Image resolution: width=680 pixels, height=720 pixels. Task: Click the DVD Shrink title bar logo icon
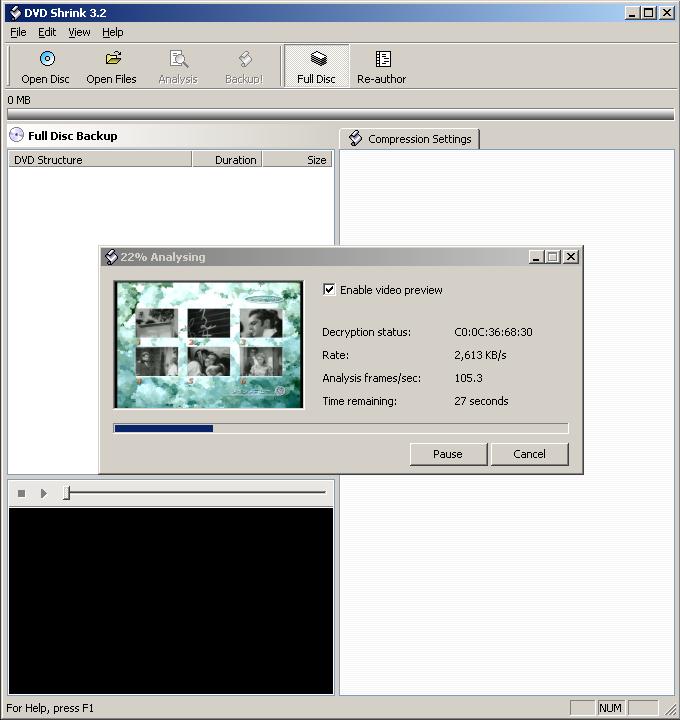(15, 12)
